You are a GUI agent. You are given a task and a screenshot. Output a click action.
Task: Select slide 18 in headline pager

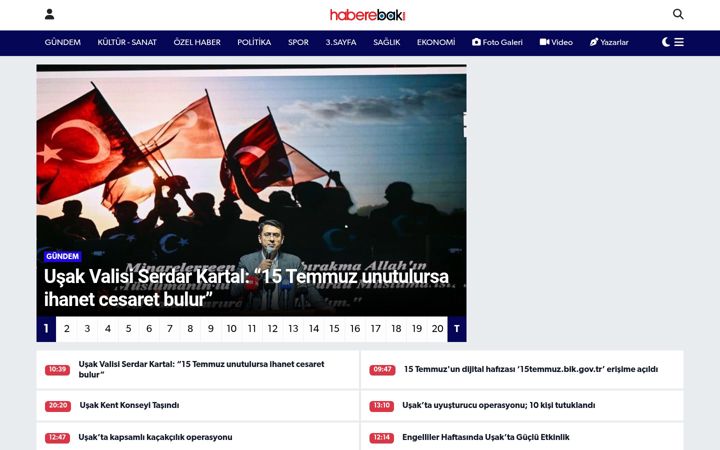tap(396, 329)
